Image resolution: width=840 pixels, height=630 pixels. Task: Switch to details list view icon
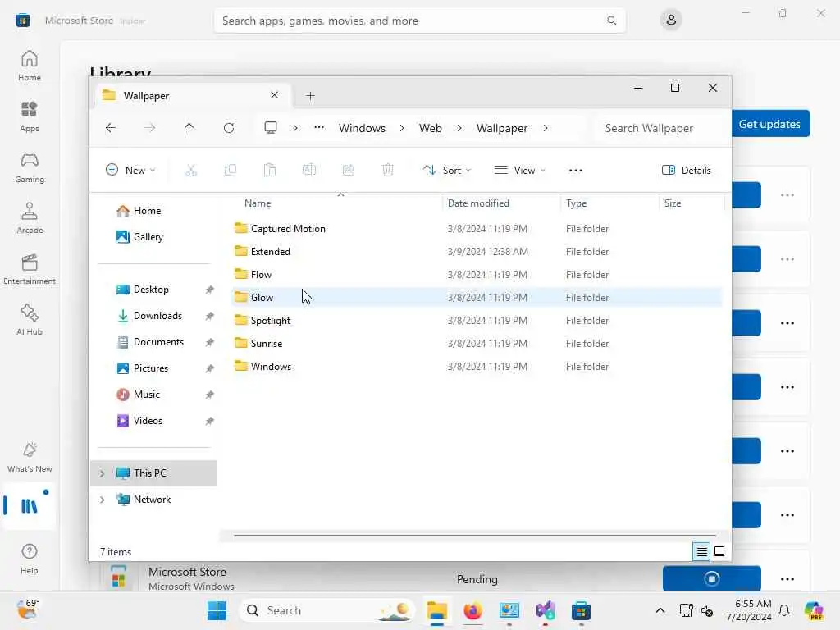(x=701, y=551)
